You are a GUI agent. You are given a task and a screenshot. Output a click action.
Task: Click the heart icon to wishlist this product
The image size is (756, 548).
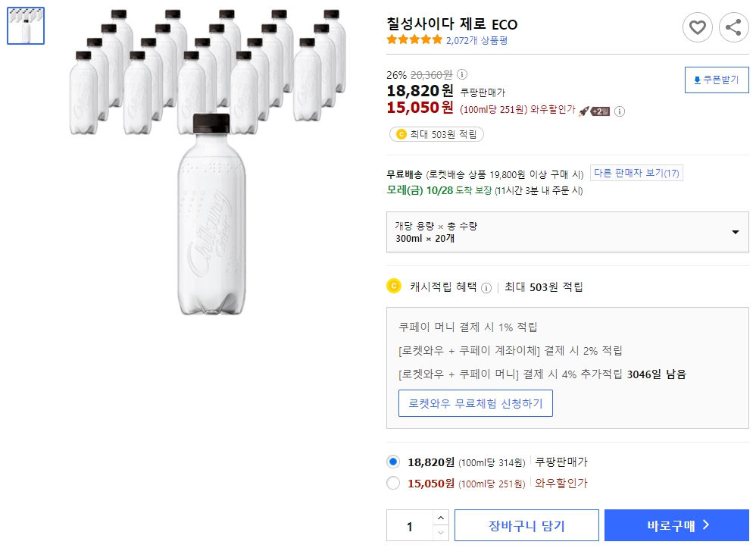coord(698,27)
